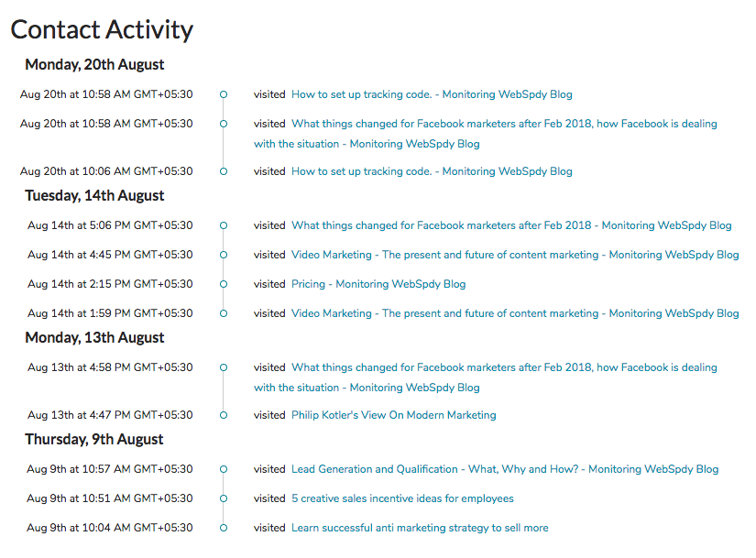Click the Tuesday, 14th August date heading
Image resolution: width=756 pixels, height=558 pixels.
click(x=94, y=196)
